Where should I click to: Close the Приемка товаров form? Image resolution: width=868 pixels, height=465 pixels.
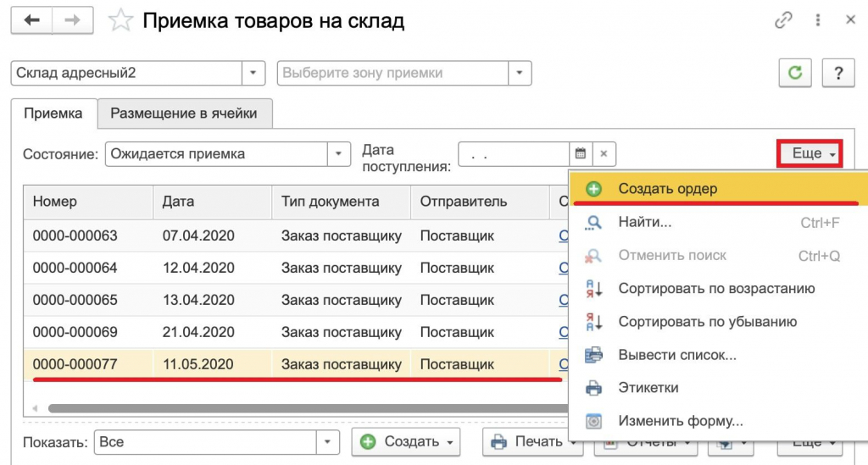pos(851,20)
